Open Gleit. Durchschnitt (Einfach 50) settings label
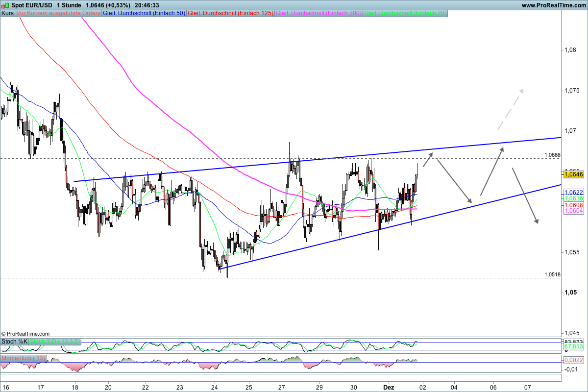Viewport: 588px width, 392px height. click(x=144, y=13)
